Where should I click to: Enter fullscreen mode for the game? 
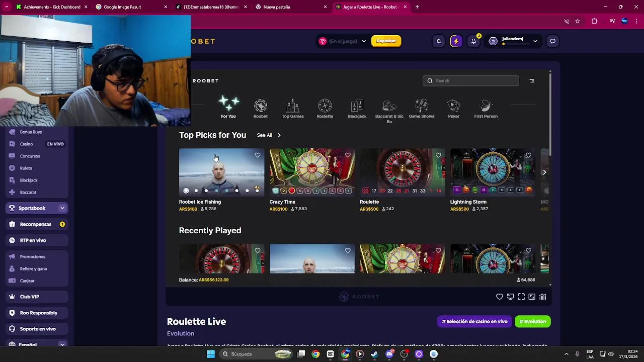point(521,297)
